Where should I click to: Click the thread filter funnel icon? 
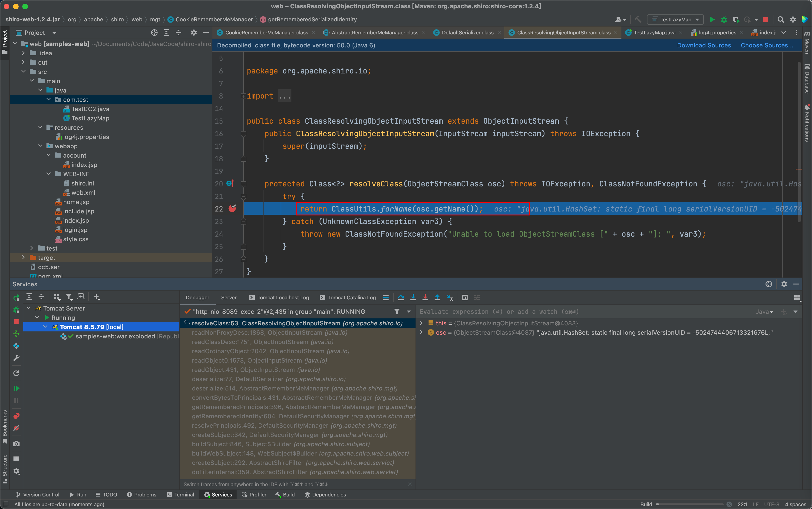(397, 311)
